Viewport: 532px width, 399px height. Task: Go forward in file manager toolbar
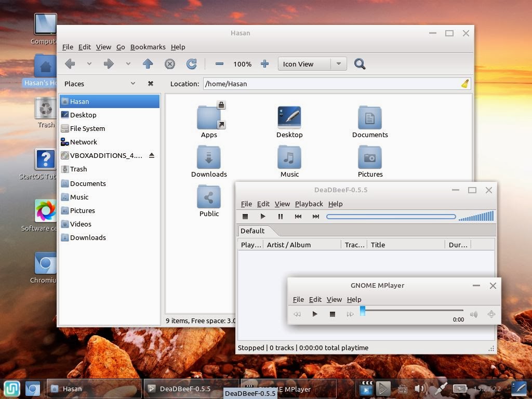pos(109,64)
